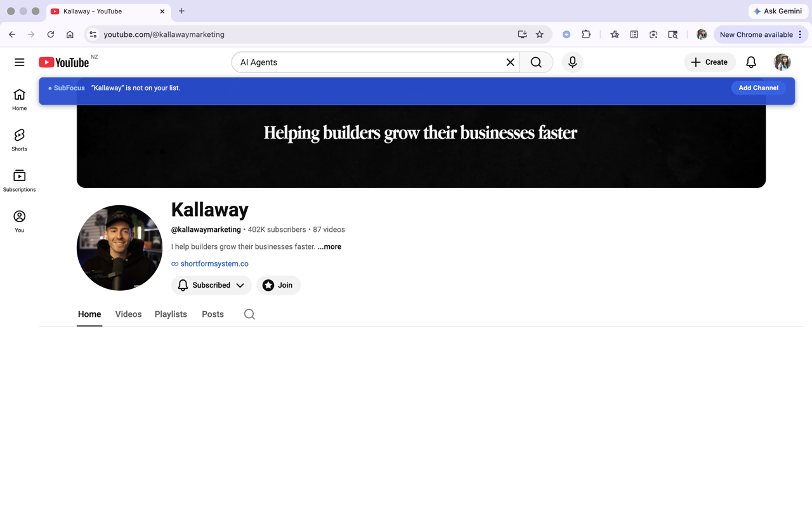
Task: Switch to the Posts tab
Action: 213,314
